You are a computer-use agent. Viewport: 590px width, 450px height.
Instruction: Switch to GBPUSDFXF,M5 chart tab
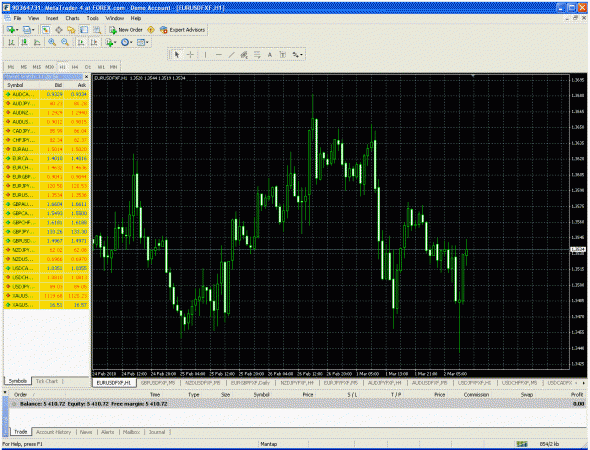coord(158,383)
